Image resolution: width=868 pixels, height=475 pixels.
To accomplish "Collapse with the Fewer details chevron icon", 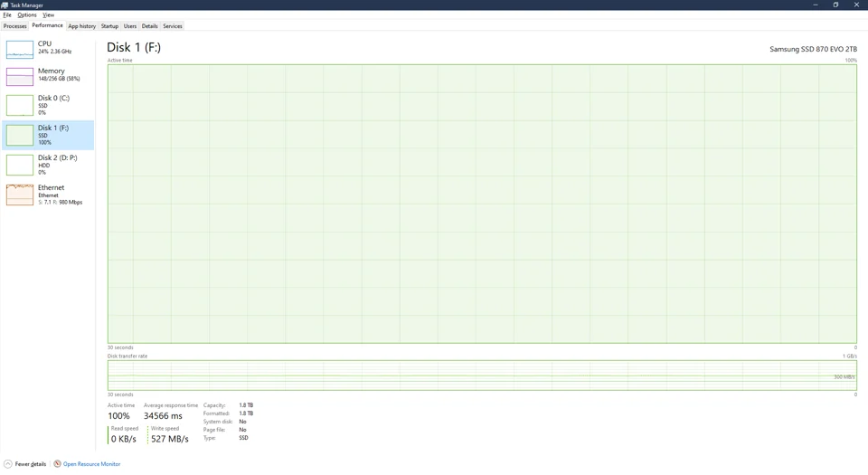I will (x=8, y=464).
